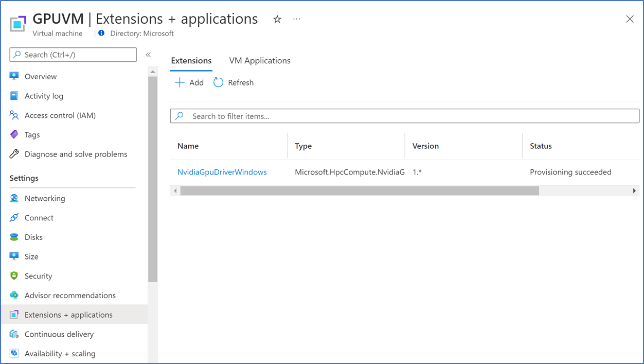Click the circular Refresh arrow icon
The width and height of the screenshot is (644, 364).
click(x=218, y=82)
